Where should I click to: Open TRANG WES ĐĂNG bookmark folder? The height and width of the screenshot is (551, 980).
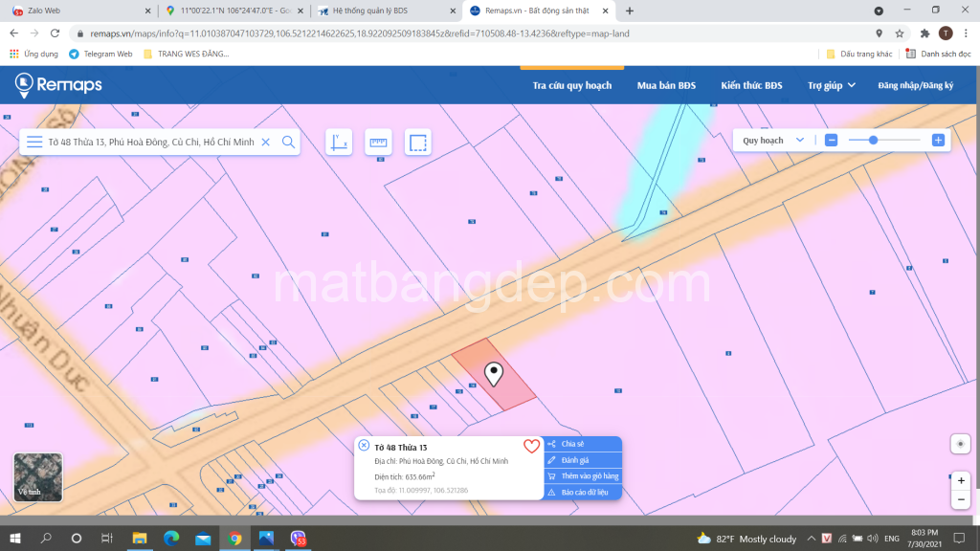pyautogui.click(x=187, y=55)
